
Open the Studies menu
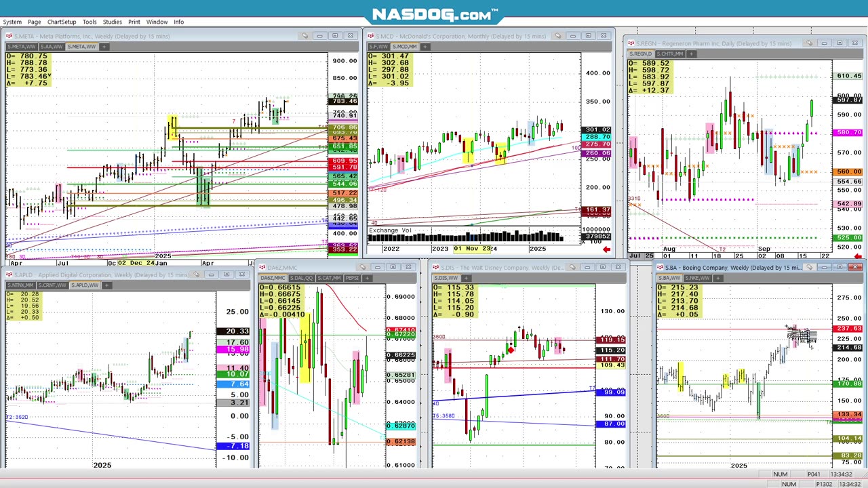[x=112, y=22]
